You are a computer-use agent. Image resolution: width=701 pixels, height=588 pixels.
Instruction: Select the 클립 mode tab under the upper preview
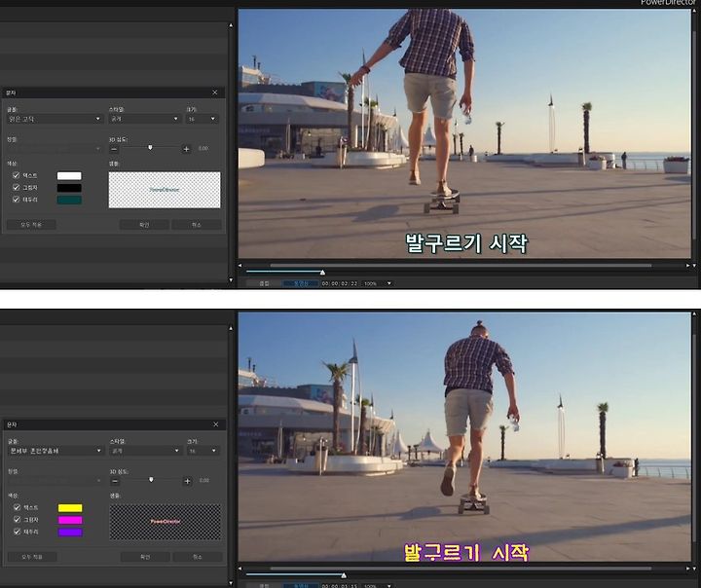coord(264,283)
